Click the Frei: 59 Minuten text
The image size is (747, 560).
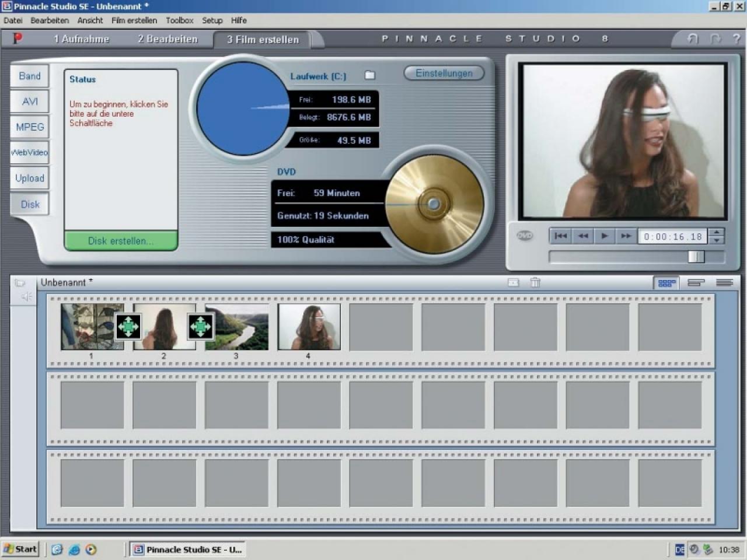pyautogui.click(x=319, y=193)
